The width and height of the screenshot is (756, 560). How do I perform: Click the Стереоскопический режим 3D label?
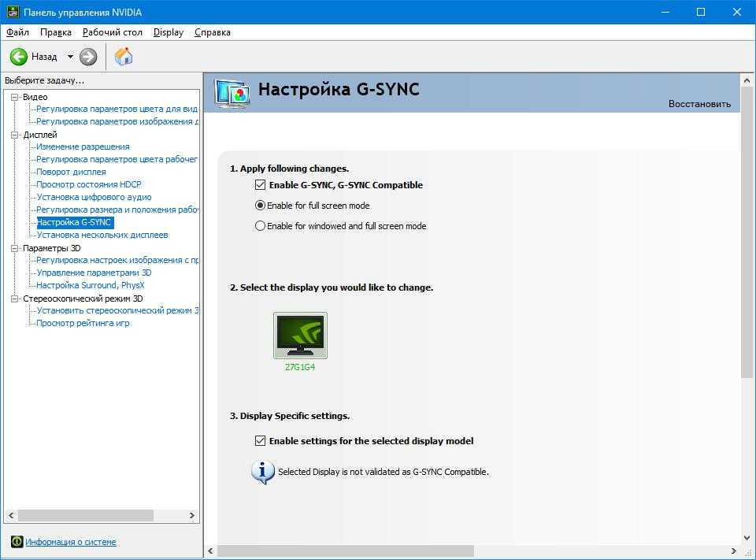pos(83,299)
